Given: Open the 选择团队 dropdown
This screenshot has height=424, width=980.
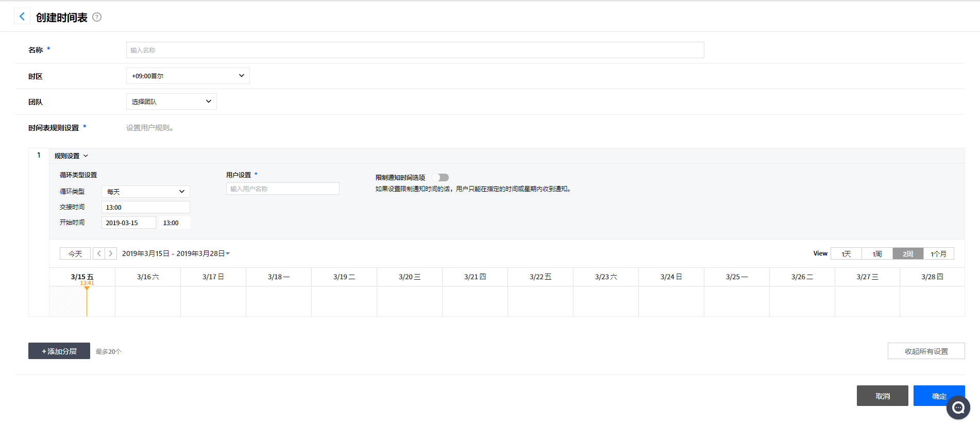Looking at the screenshot, I should click(171, 101).
